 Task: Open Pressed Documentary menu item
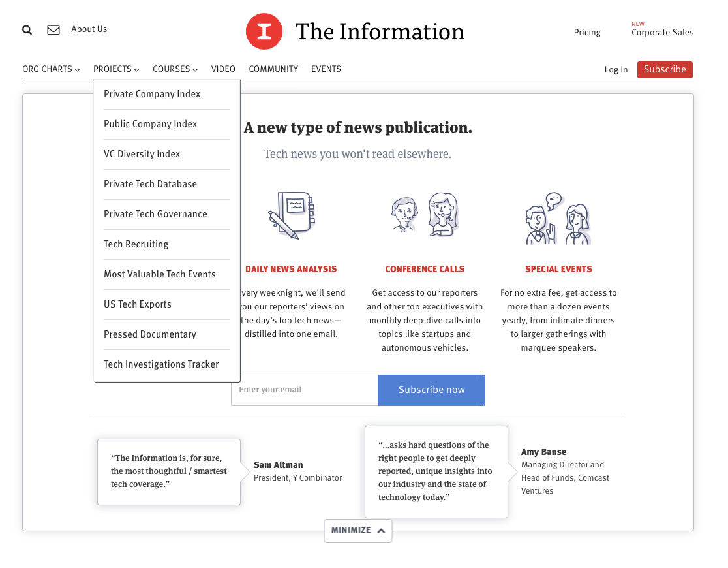point(167,335)
